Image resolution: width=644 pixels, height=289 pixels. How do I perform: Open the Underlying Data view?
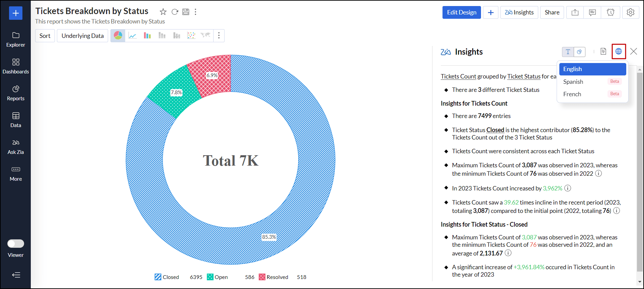pyautogui.click(x=82, y=36)
